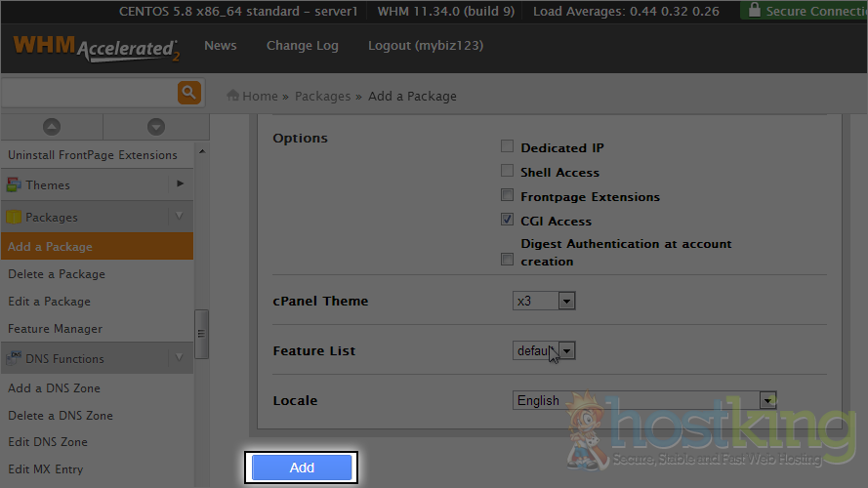
Task: Enable the Shell Access checkbox
Action: click(x=507, y=172)
